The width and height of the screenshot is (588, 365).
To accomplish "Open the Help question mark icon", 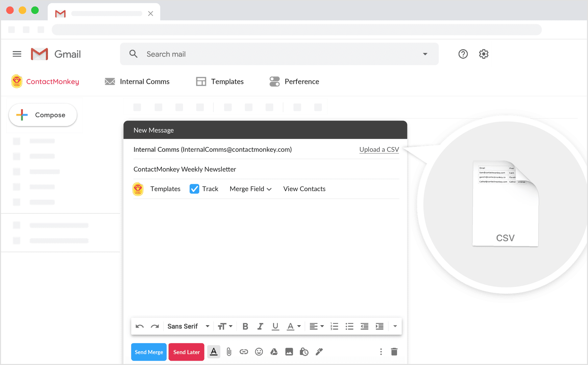I will pyautogui.click(x=463, y=54).
